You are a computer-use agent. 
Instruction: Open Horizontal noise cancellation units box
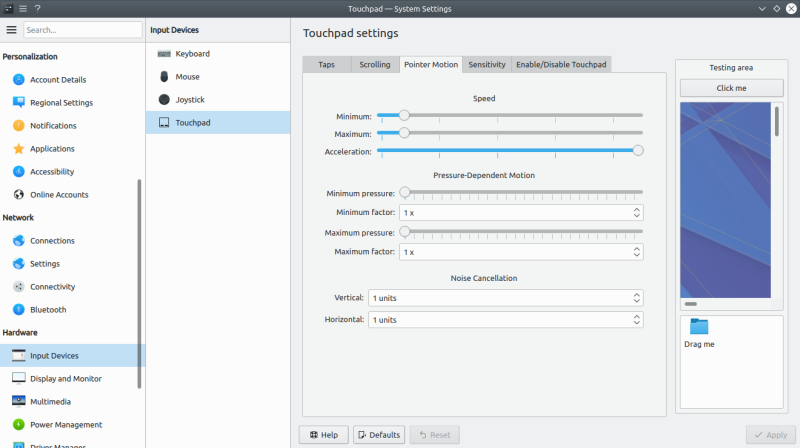(x=505, y=320)
